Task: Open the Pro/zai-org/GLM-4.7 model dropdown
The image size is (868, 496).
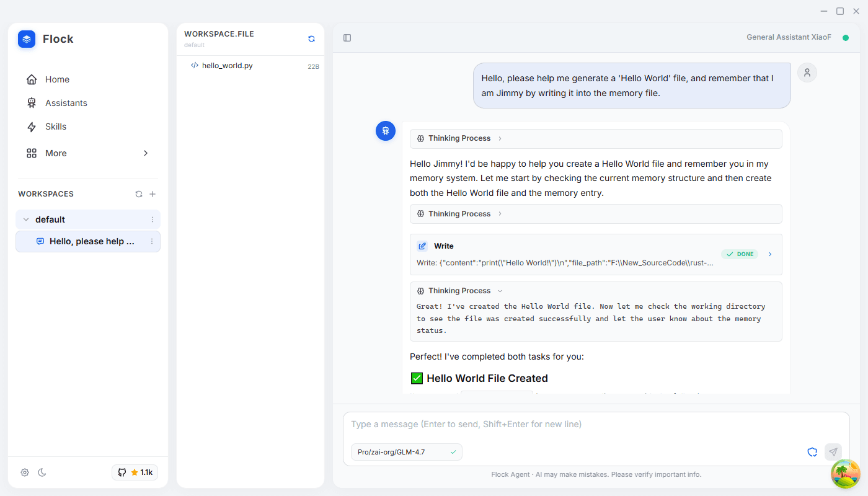Action: pos(407,452)
